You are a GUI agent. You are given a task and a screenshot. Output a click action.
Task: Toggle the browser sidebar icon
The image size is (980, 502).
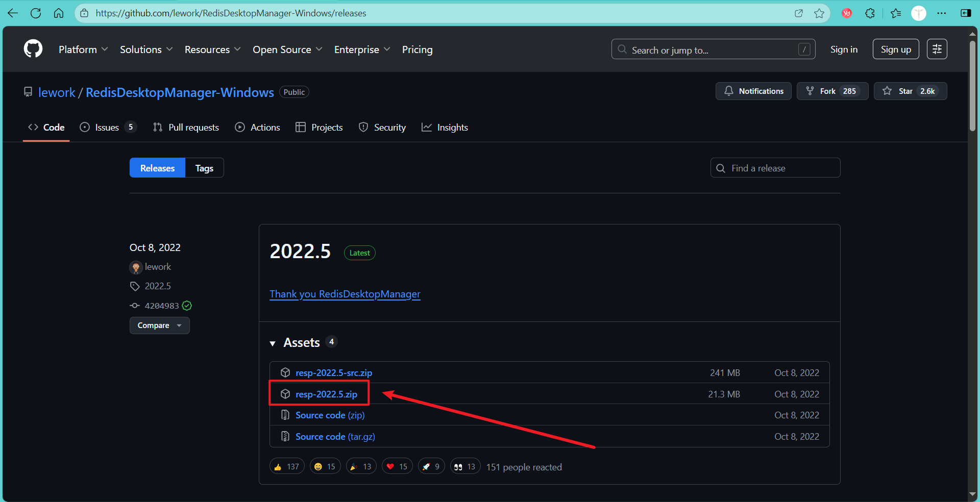[x=966, y=13]
